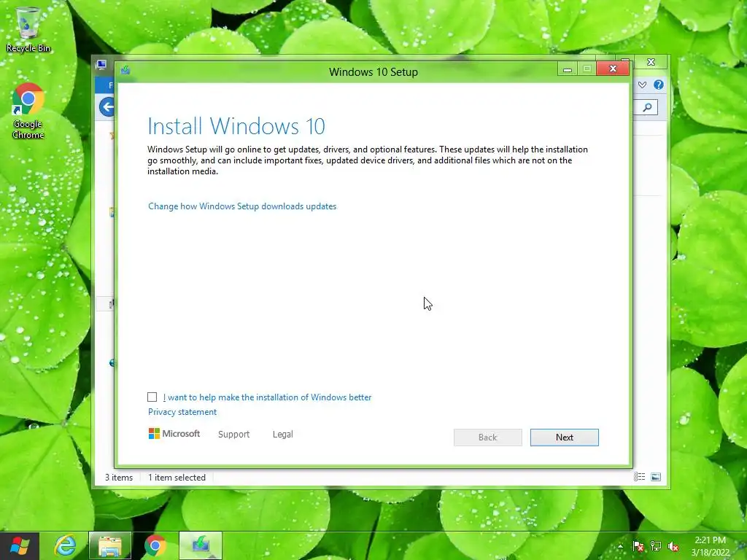Click the Explorer search magnifier icon
747x560 pixels.
(647, 108)
